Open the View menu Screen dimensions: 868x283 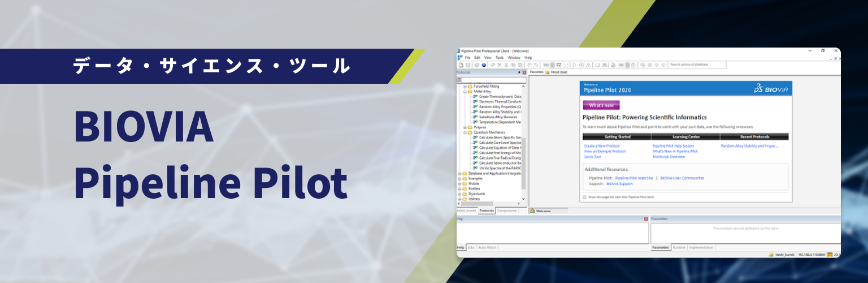coord(488,58)
